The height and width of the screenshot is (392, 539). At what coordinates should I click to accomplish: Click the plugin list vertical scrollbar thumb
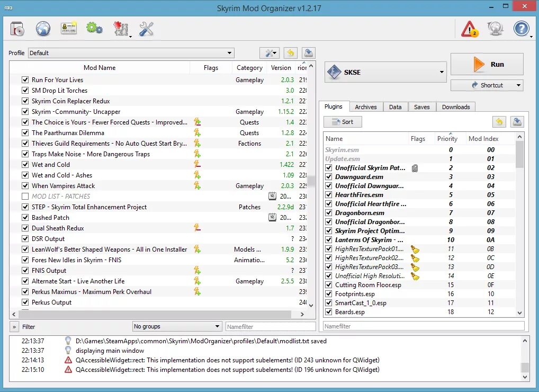tap(519, 155)
